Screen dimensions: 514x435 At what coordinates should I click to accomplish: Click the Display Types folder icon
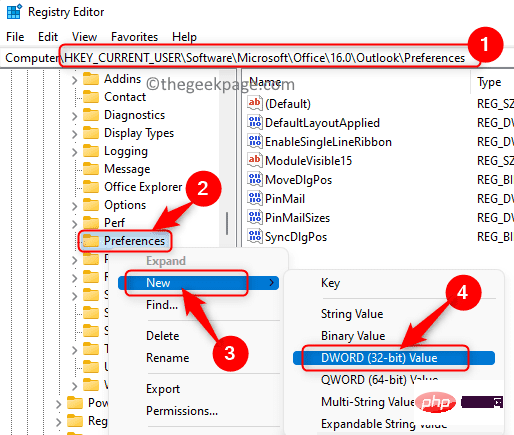click(91, 133)
